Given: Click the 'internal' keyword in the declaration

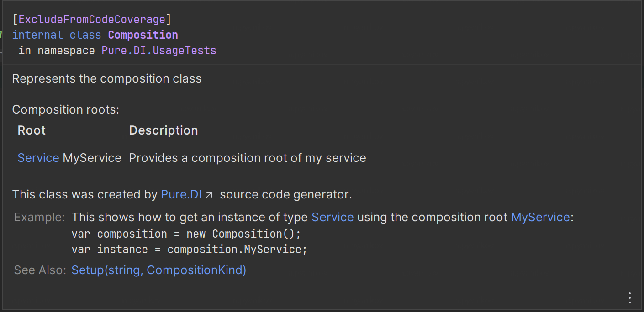Looking at the screenshot, I should coord(37,35).
